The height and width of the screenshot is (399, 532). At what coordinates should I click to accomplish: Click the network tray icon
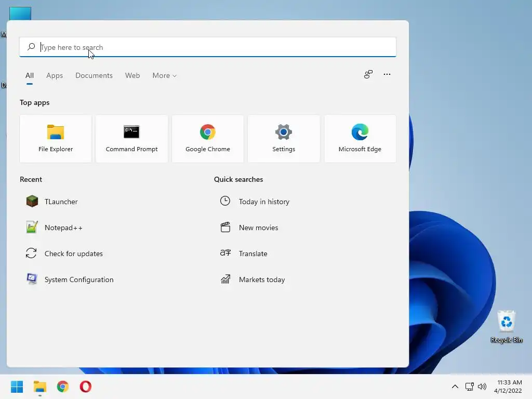coord(470,387)
